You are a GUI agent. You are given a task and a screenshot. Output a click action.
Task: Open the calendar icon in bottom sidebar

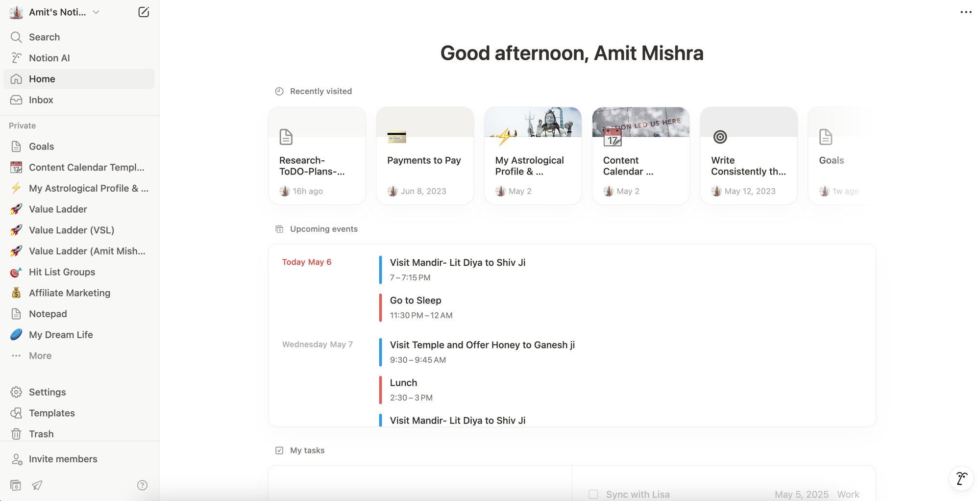pyautogui.click(x=16, y=485)
